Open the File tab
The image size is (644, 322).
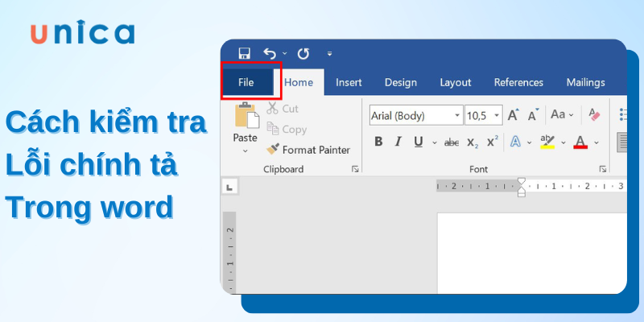(246, 82)
